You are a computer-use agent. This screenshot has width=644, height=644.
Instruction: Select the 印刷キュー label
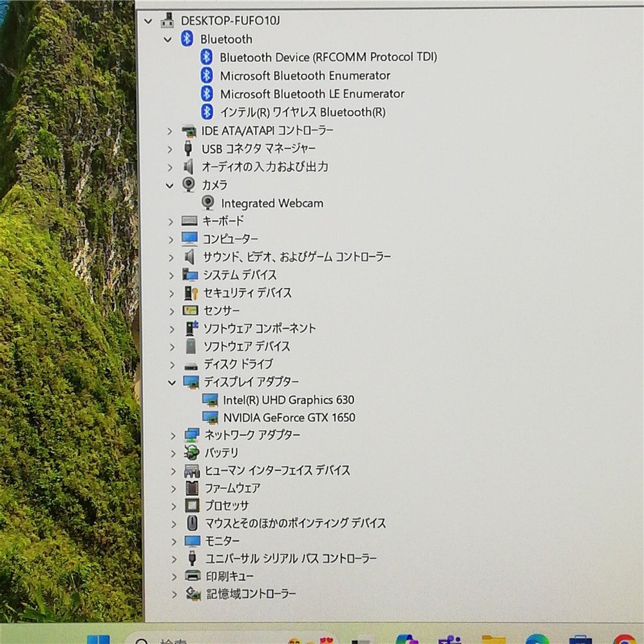click(x=230, y=576)
